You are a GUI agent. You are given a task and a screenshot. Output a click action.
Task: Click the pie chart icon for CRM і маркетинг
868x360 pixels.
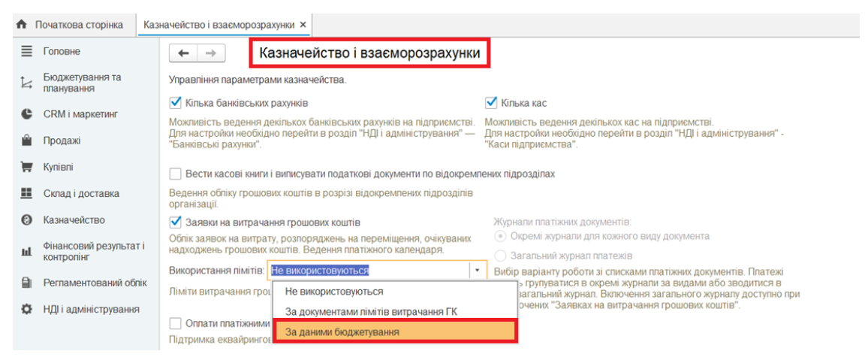click(26, 114)
